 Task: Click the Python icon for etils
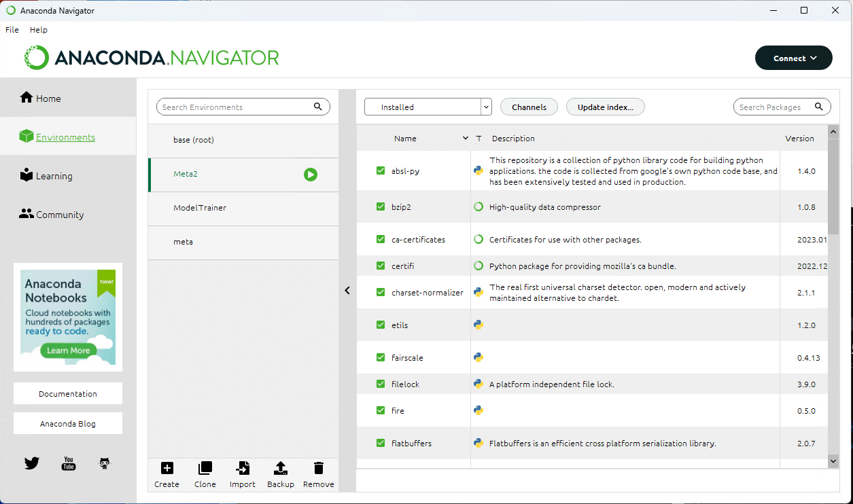point(478,325)
